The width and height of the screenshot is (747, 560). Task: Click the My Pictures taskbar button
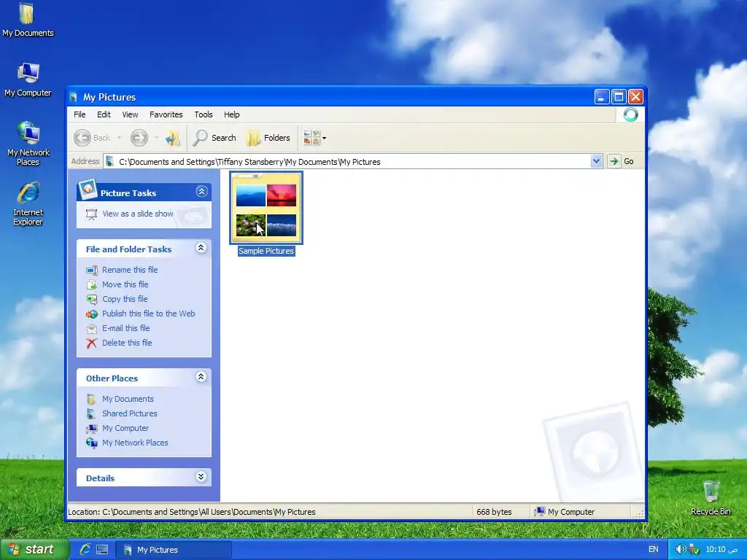pyautogui.click(x=174, y=550)
